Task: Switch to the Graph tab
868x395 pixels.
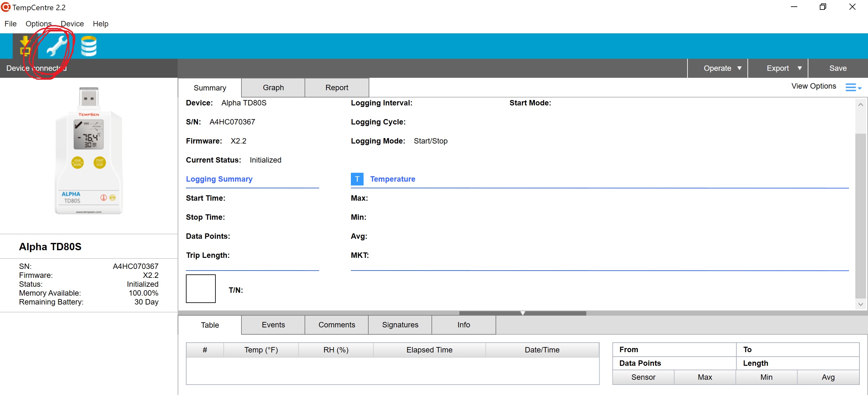Action: coord(273,88)
